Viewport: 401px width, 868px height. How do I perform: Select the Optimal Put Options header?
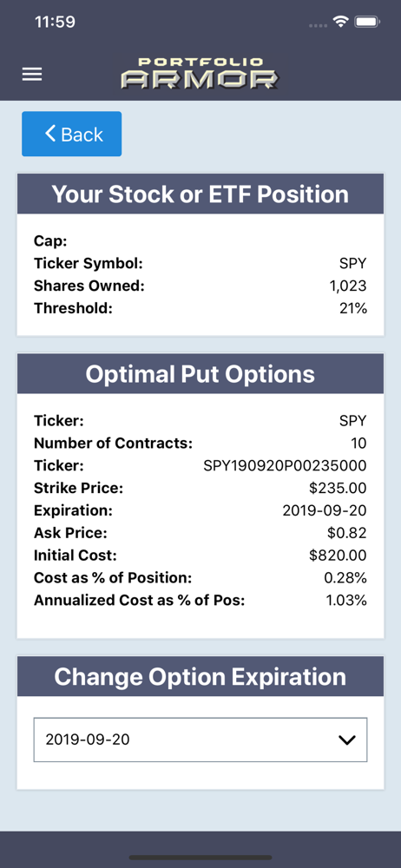tap(200, 374)
